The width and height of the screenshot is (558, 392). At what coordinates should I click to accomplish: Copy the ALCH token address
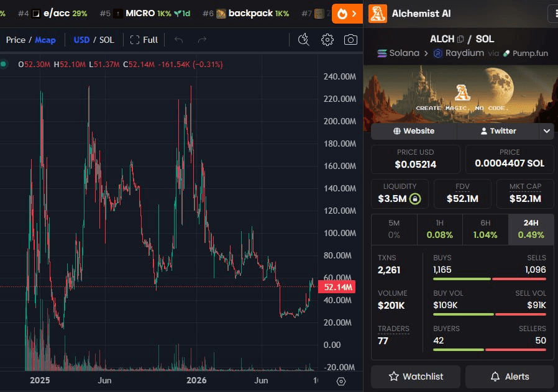pyautogui.click(x=460, y=39)
